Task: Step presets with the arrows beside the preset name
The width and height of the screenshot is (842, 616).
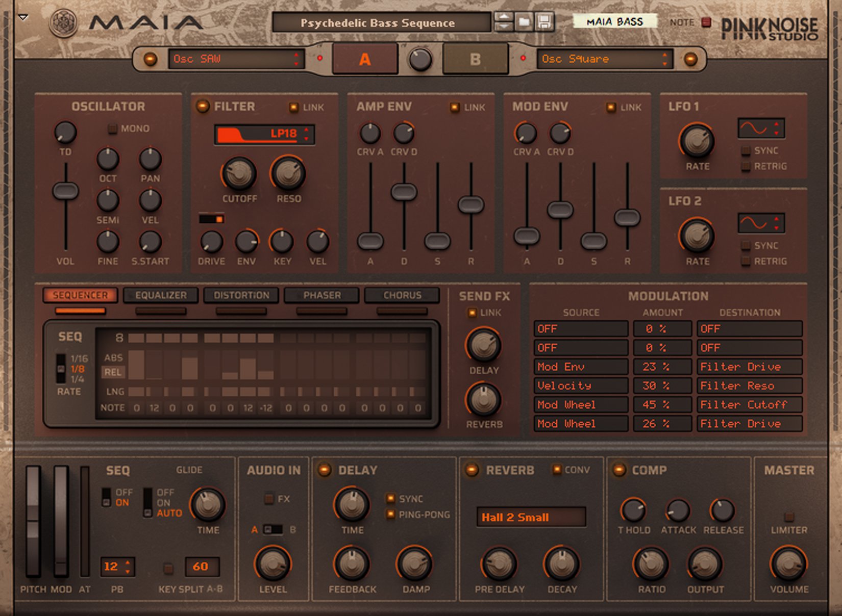Action: pos(504,22)
